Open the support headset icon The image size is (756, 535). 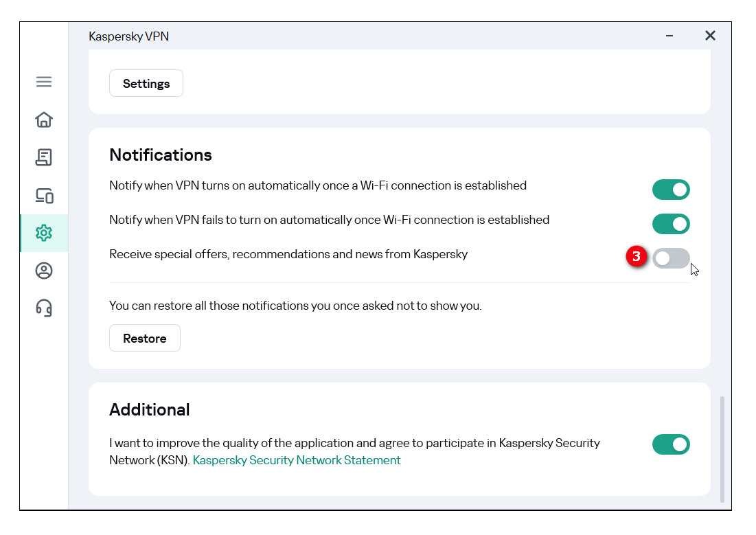[44, 308]
